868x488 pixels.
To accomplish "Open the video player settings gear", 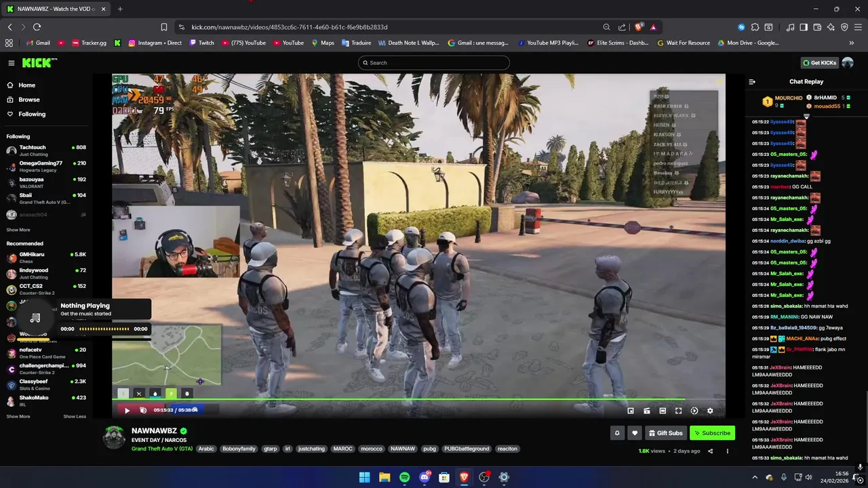I will [x=710, y=411].
